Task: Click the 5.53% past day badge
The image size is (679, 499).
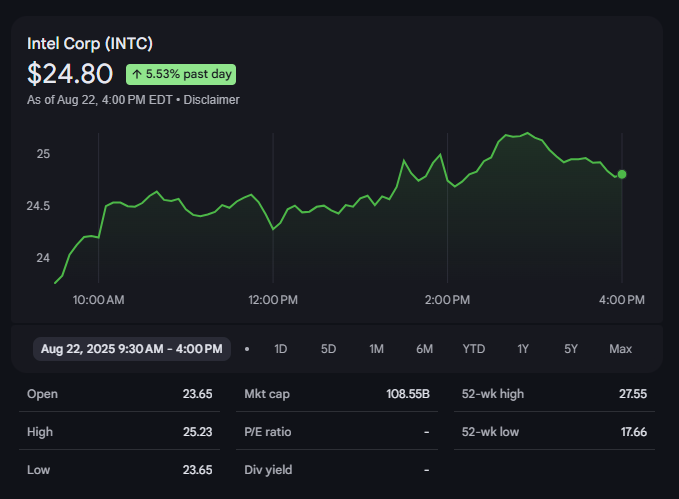Action: pos(181,75)
